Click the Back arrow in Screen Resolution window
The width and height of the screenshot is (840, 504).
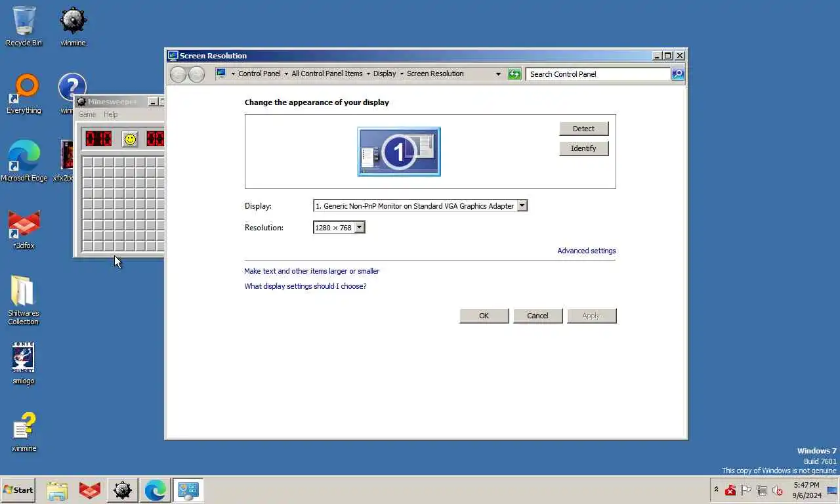click(x=178, y=74)
